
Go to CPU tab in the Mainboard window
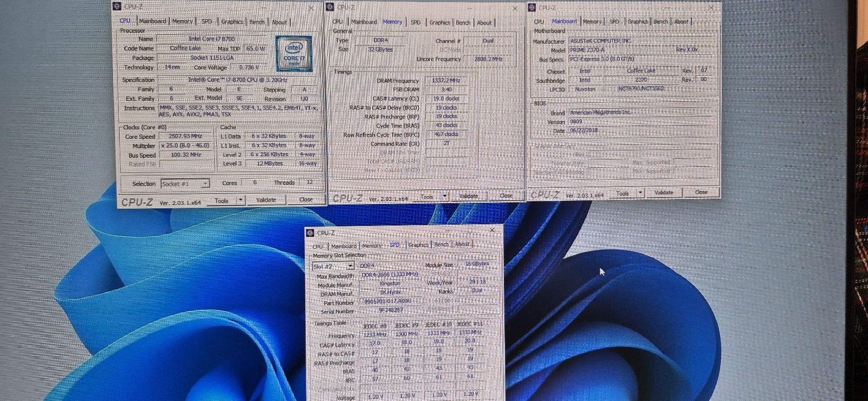pyautogui.click(x=539, y=22)
